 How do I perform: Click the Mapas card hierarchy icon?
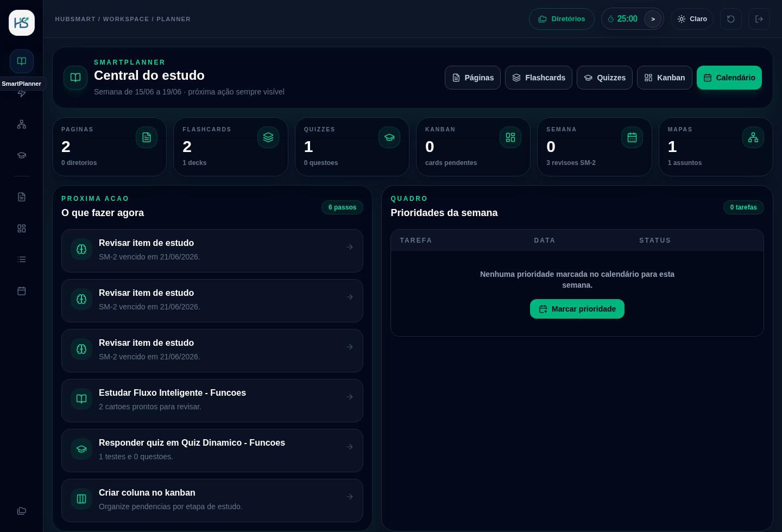coord(753,137)
